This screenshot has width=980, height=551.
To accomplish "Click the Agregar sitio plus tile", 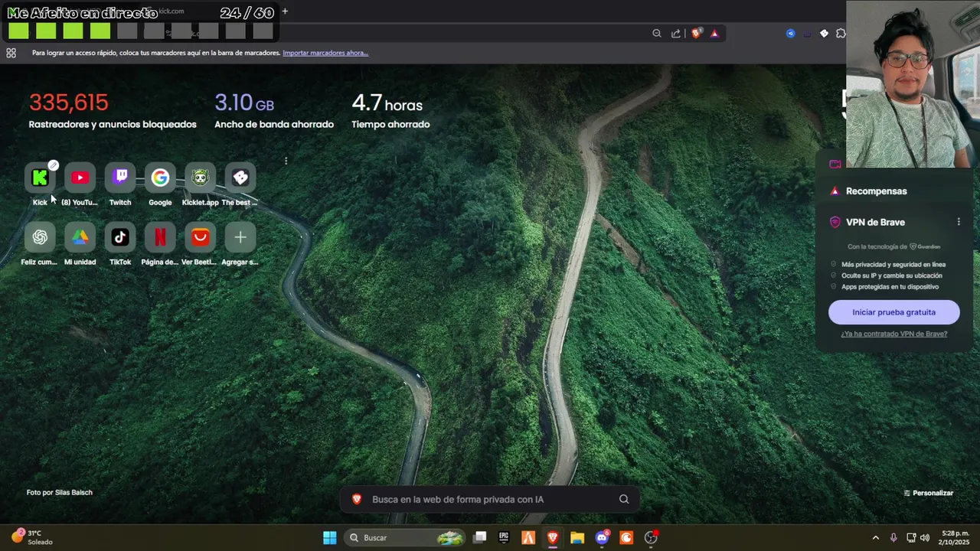I will pos(240,237).
